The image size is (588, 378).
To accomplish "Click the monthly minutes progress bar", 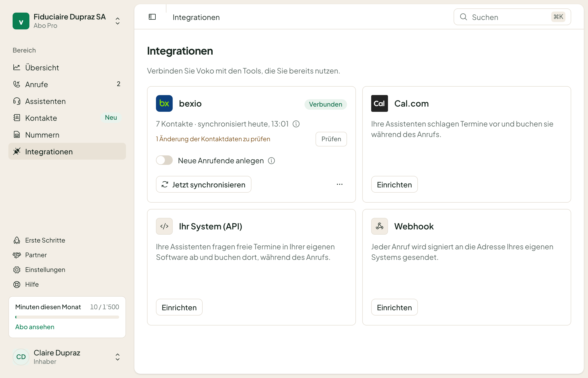I will tap(67, 317).
